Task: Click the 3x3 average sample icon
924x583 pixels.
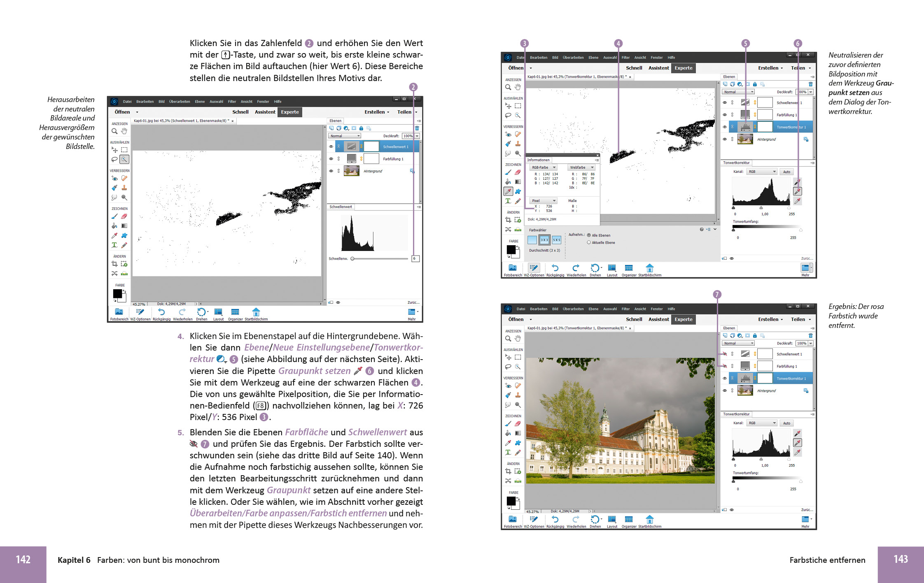Action: (x=544, y=240)
